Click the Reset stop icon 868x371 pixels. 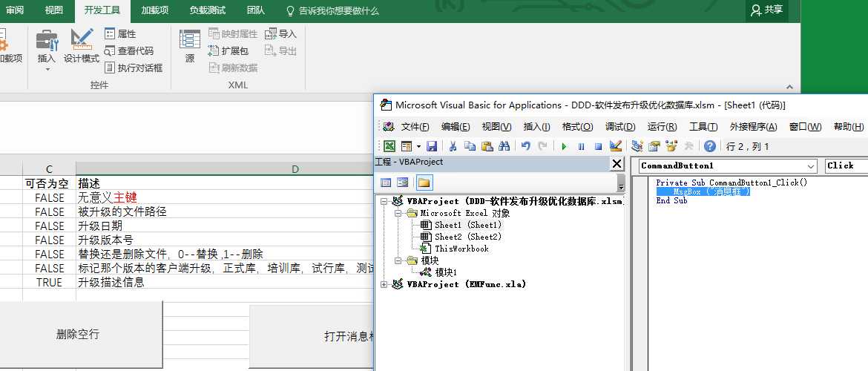pos(598,146)
